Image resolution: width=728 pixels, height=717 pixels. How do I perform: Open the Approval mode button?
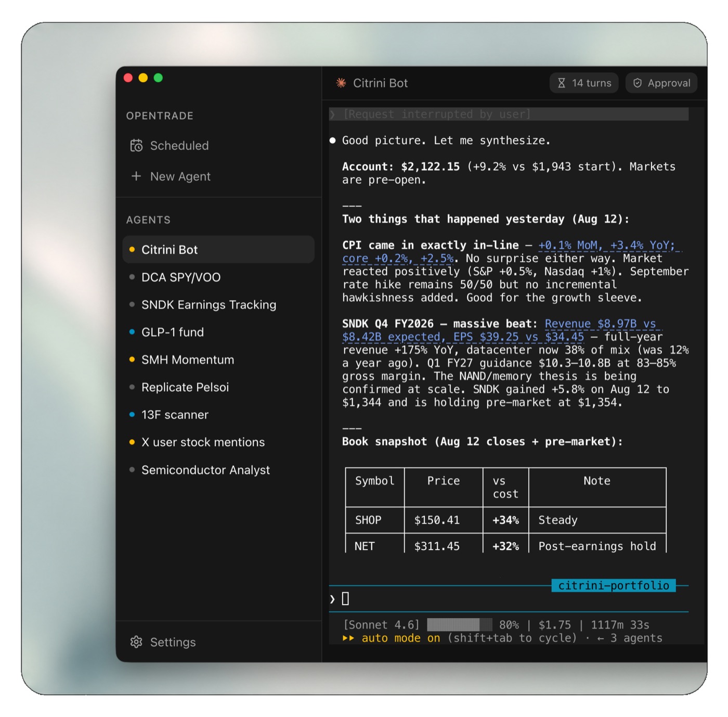[661, 83]
